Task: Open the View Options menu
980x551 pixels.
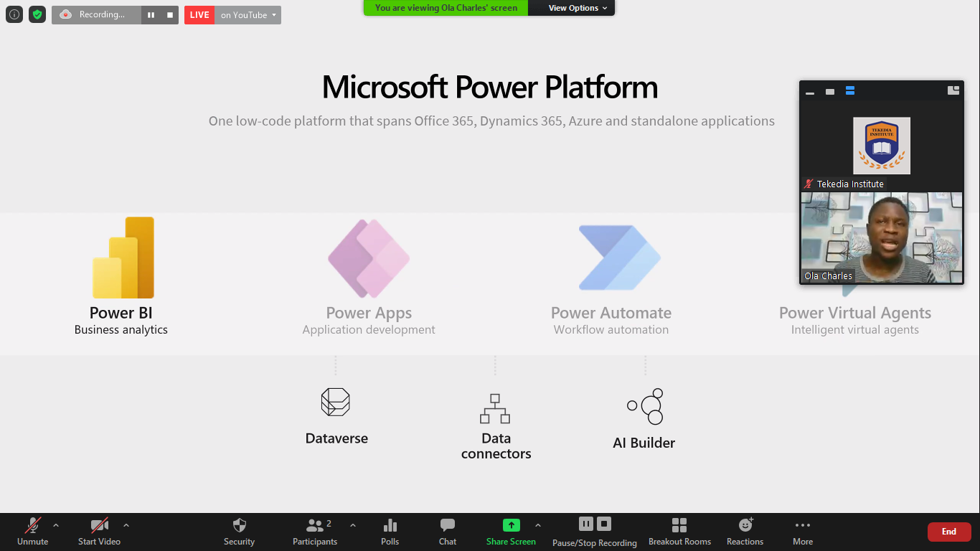Action: 578,8
